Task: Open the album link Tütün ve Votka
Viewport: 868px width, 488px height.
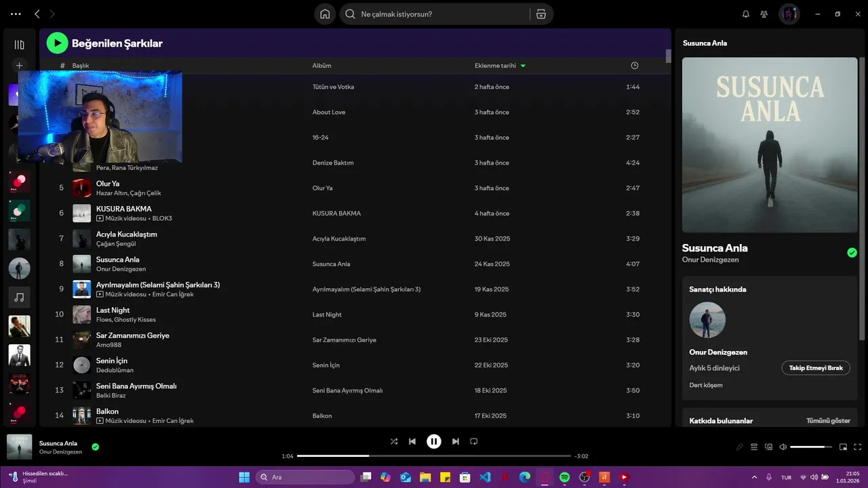Action: point(333,87)
